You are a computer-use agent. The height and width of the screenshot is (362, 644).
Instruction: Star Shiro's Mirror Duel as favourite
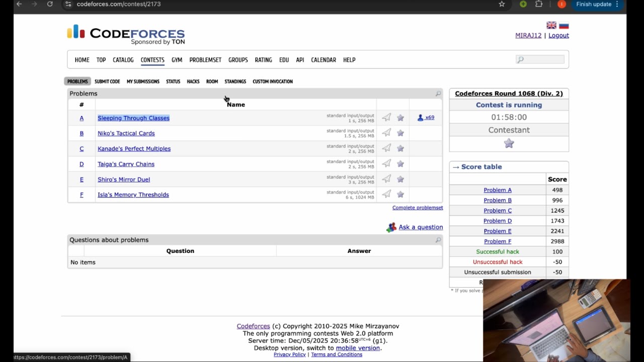pyautogui.click(x=400, y=179)
